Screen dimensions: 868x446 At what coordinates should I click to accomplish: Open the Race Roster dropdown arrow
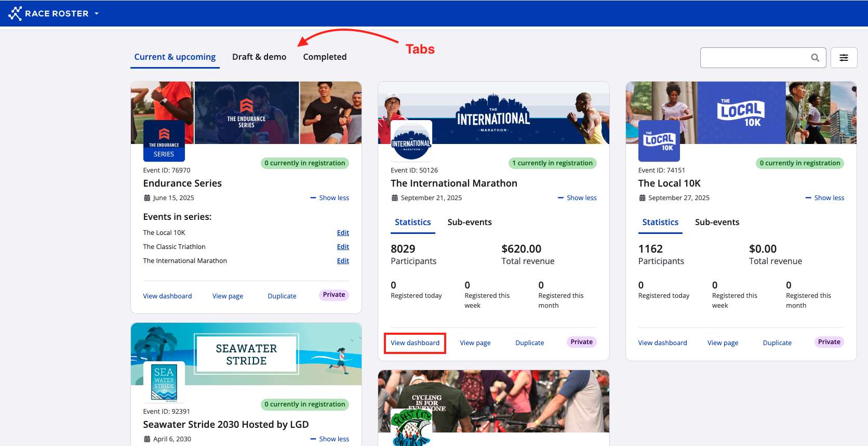[x=97, y=14]
